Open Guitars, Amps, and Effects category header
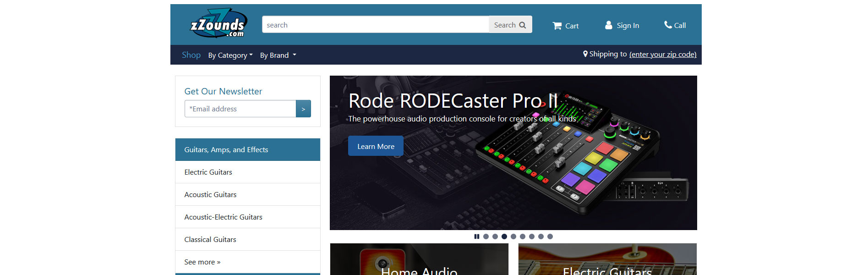The image size is (868, 275). pos(247,149)
